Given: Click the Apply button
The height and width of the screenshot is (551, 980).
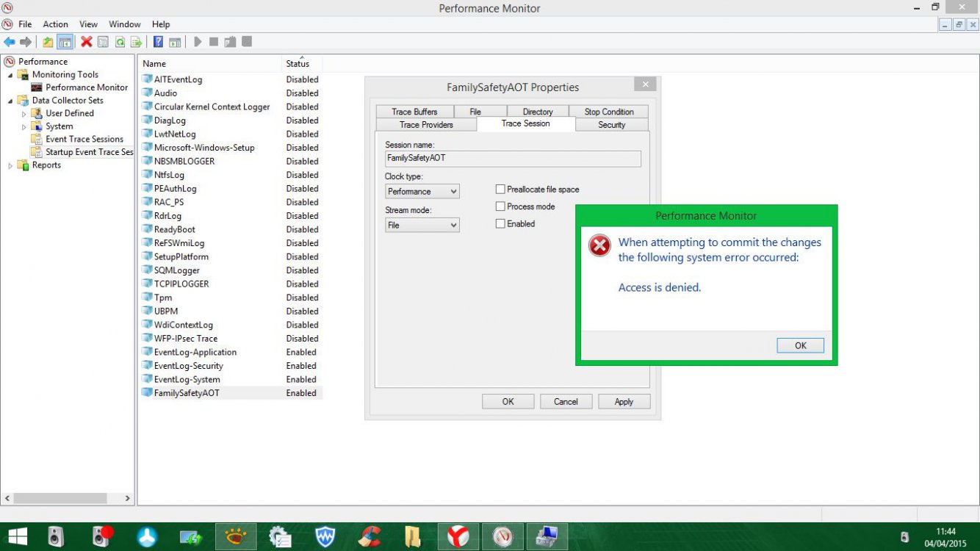Looking at the screenshot, I should click(x=624, y=402).
